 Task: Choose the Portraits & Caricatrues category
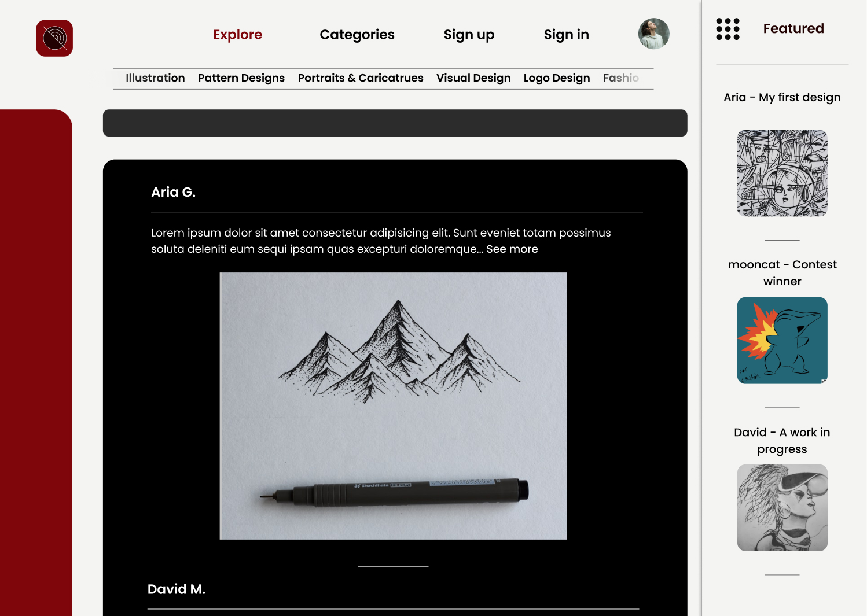point(361,78)
